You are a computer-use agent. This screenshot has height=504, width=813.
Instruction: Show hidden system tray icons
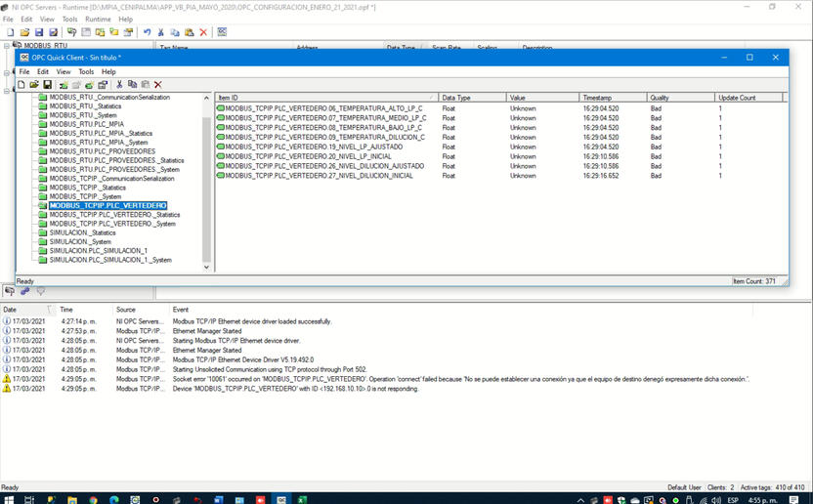580,500
